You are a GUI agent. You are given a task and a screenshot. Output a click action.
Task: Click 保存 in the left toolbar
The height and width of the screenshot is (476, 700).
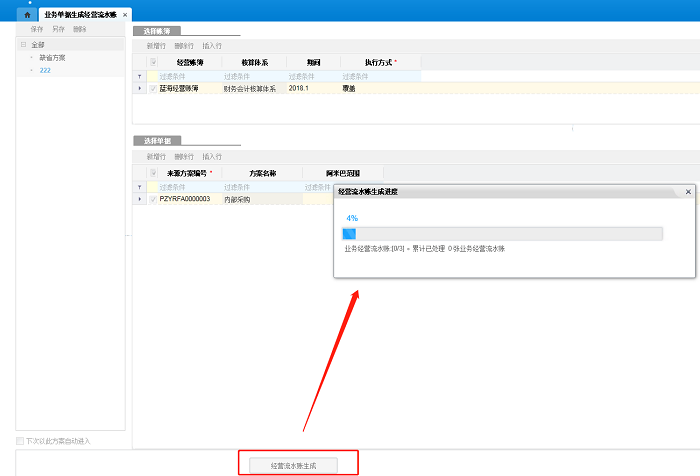(37, 30)
